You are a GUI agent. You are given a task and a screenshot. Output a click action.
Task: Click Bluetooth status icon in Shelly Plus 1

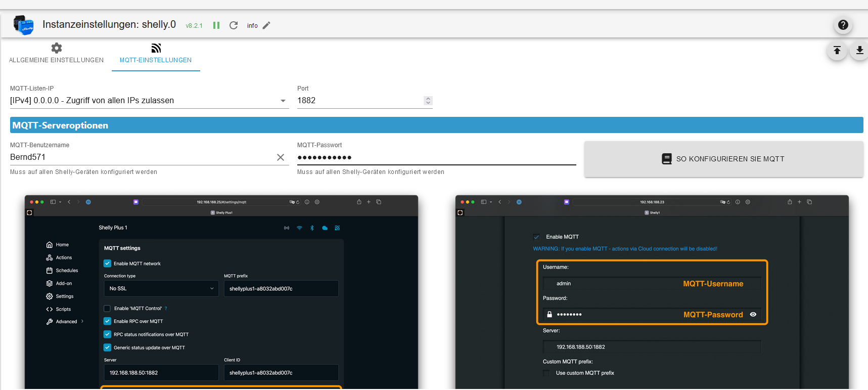pyautogui.click(x=312, y=228)
